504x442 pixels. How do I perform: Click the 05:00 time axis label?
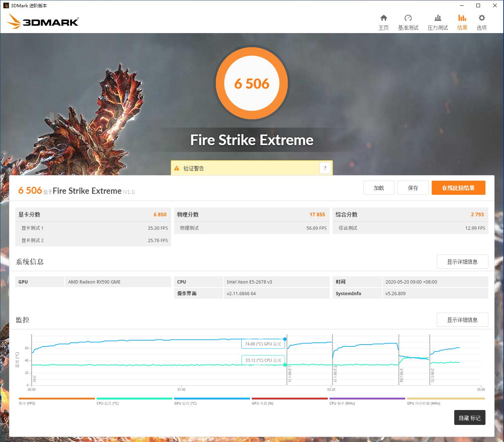[x=481, y=389]
